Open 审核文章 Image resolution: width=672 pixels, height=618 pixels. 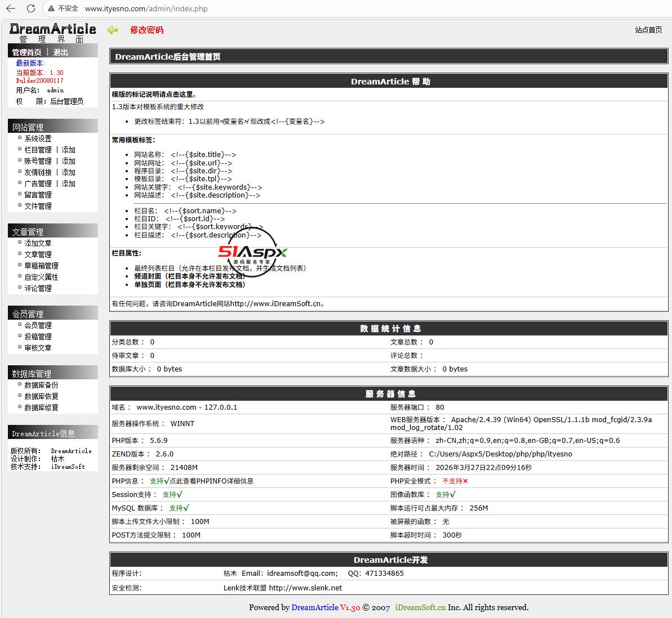38,348
